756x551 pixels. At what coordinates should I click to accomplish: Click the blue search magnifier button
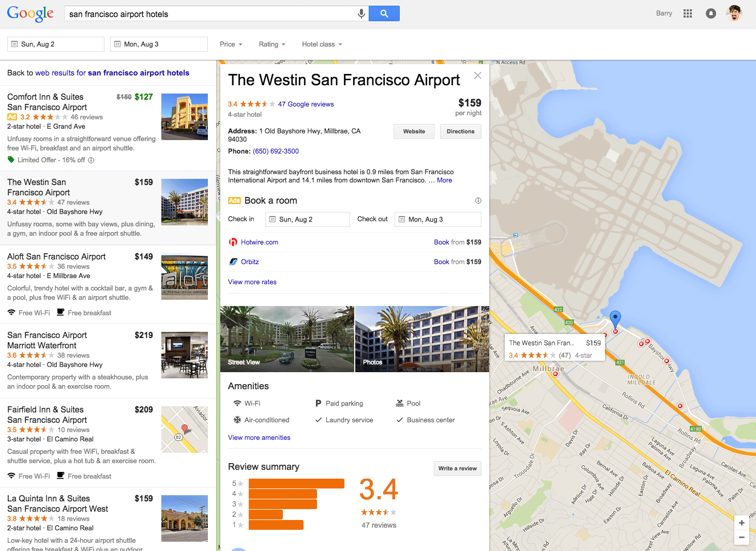[x=384, y=13]
